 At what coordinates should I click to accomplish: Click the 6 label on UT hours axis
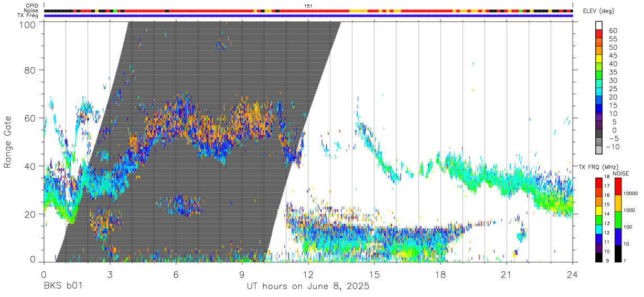click(x=176, y=274)
